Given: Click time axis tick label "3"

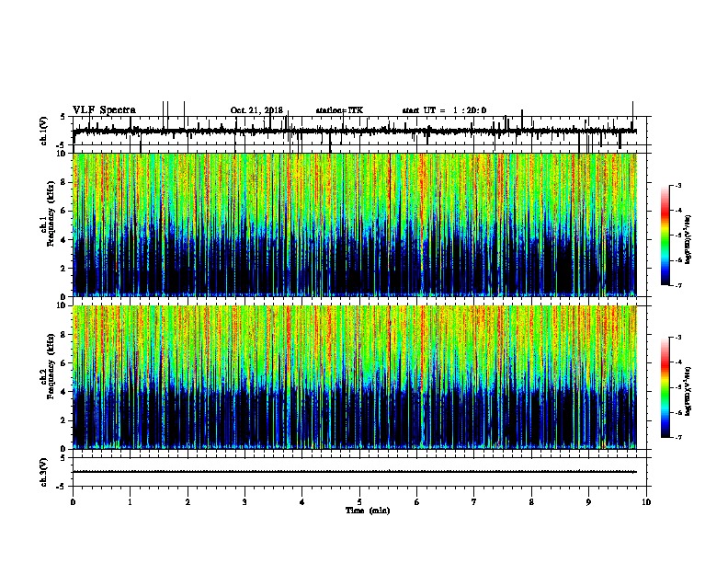Looking at the screenshot, I should [x=245, y=502].
